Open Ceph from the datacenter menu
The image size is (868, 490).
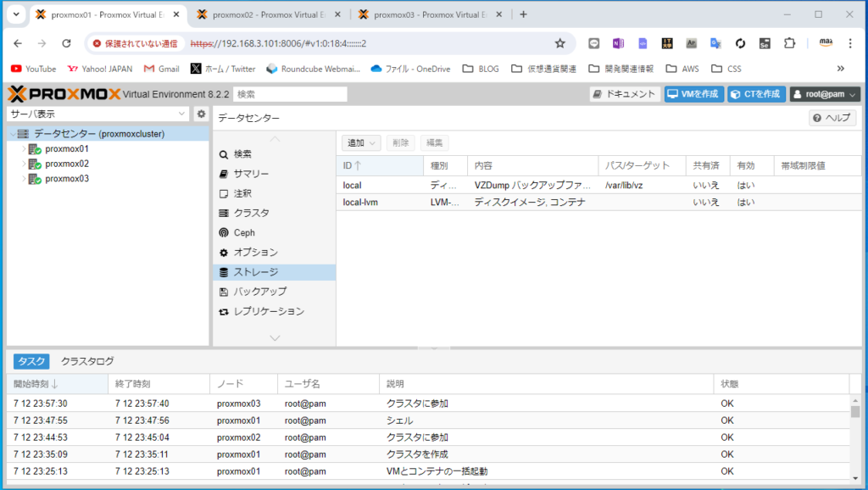click(244, 232)
